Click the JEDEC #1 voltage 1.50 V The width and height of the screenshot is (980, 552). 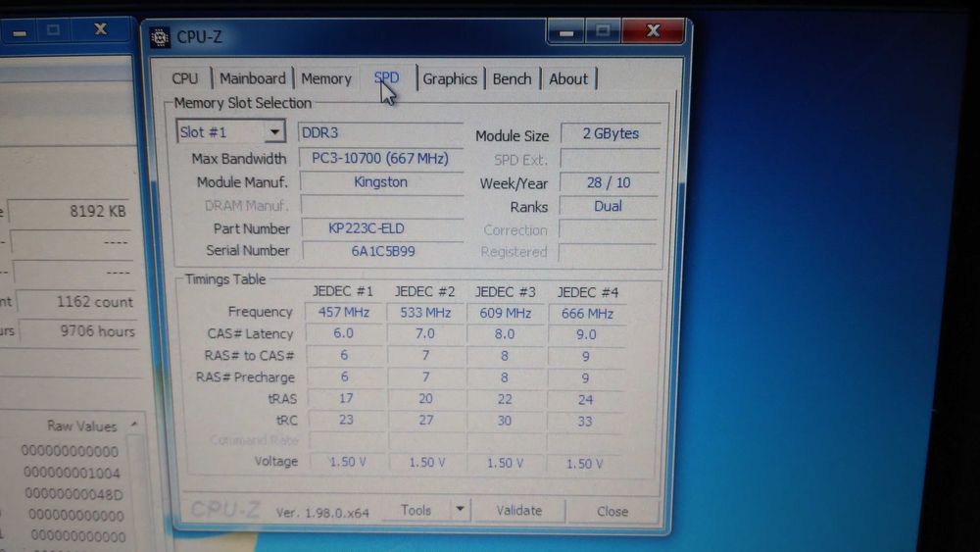pyautogui.click(x=348, y=462)
